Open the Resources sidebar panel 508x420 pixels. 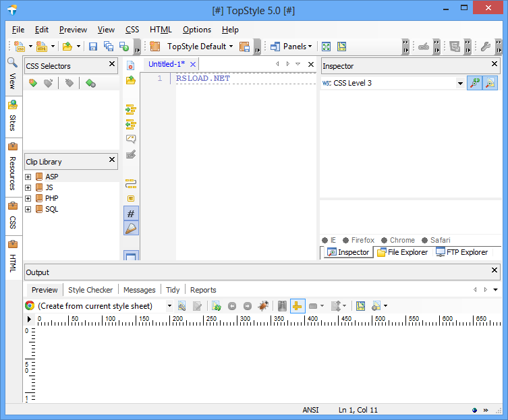[13, 167]
